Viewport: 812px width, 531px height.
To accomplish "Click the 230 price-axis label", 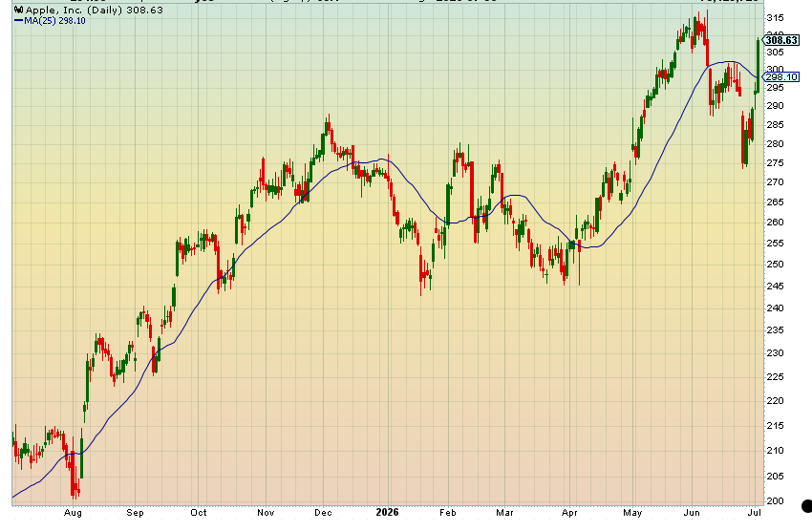I will tap(776, 353).
